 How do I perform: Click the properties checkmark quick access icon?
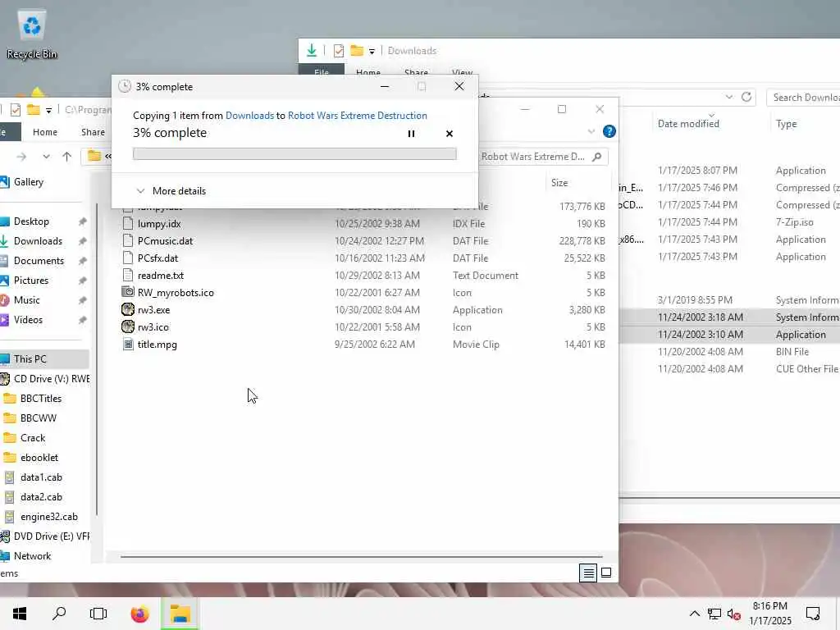[x=15, y=110]
